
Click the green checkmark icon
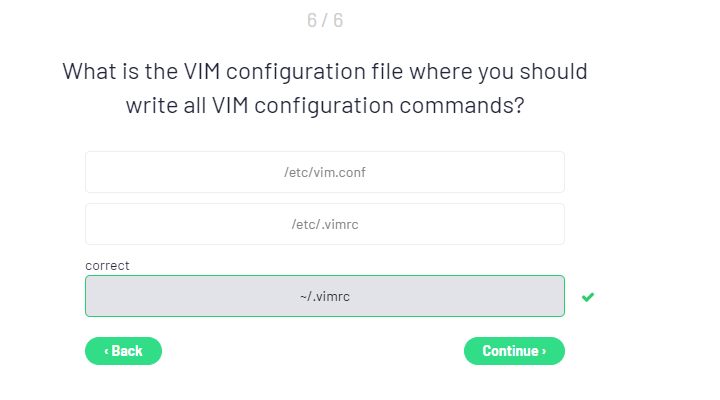coord(588,297)
